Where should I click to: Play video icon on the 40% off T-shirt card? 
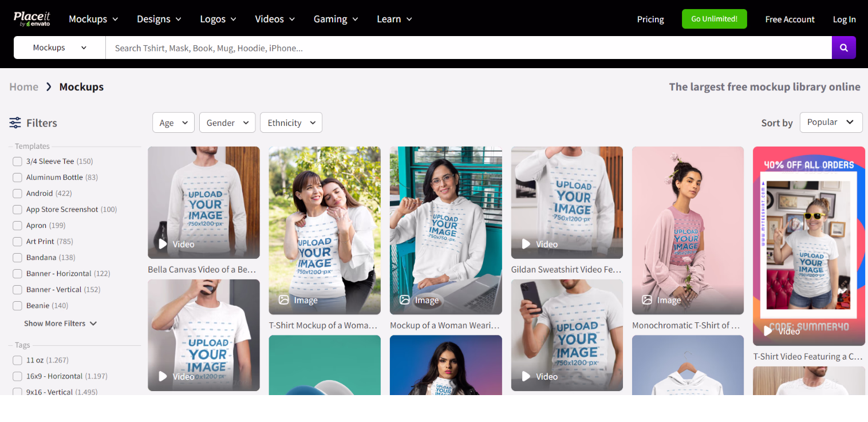tap(768, 331)
